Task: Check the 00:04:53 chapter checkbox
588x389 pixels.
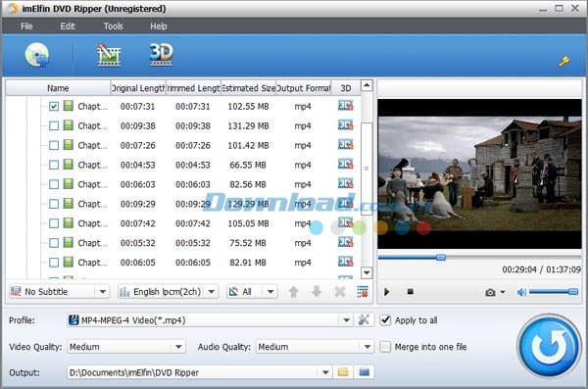Action: (54, 165)
